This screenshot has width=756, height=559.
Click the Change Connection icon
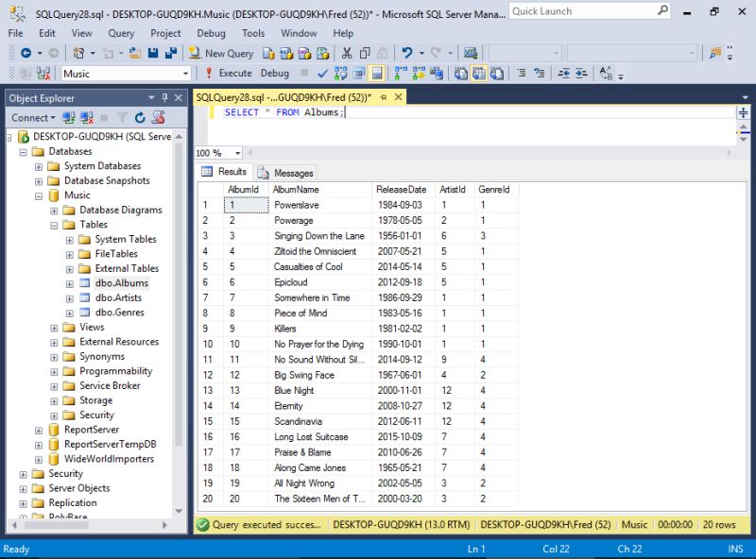click(43, 74)
